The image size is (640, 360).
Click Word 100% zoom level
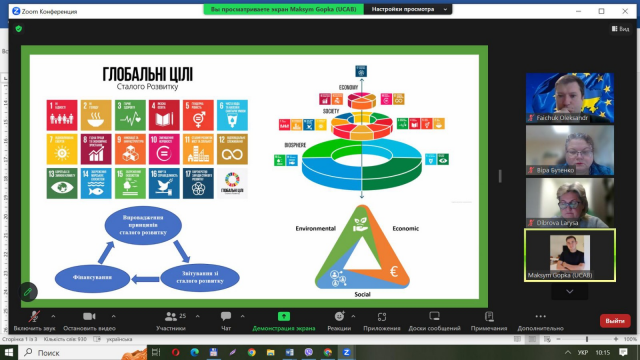tap(631, 339)
